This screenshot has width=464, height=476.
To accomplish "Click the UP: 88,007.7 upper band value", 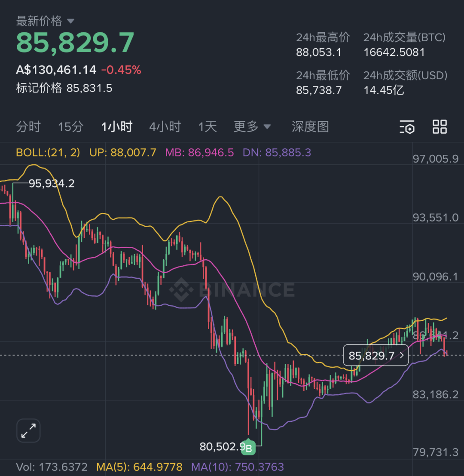I will [122, 153].
